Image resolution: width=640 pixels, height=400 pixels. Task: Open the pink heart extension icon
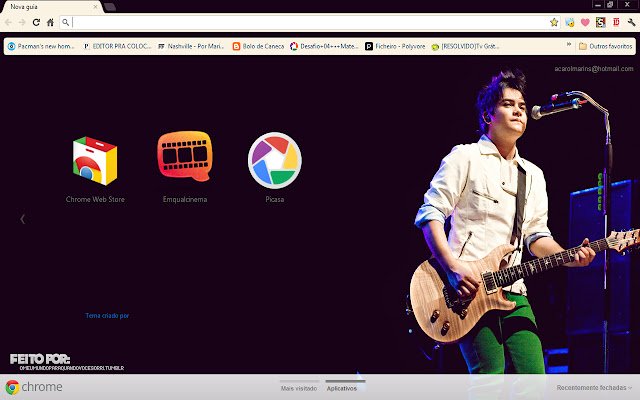(x=585, y=22)
